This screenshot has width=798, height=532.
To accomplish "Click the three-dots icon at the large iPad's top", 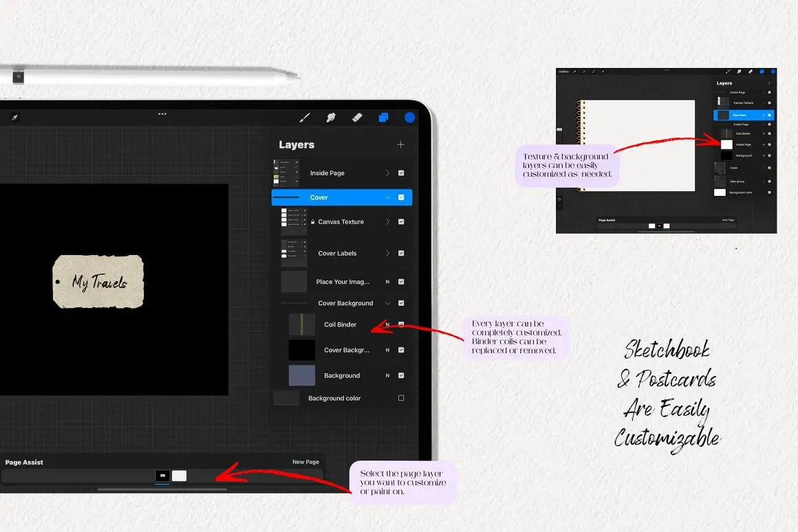I will [162, 114].
